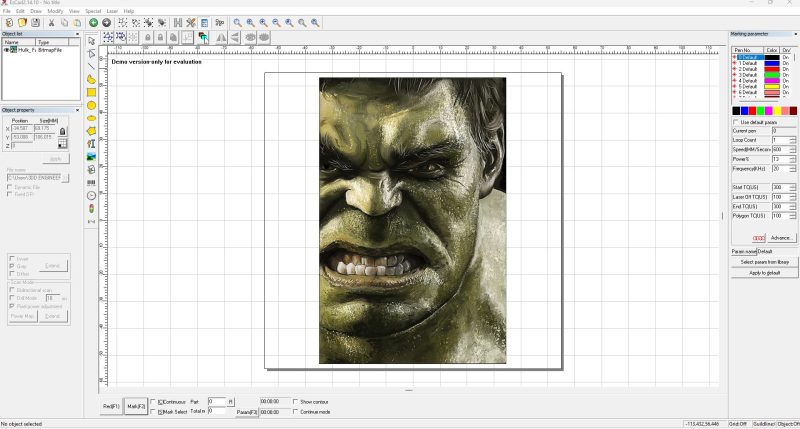Select the Vector file import tool

tap(91, 169)
